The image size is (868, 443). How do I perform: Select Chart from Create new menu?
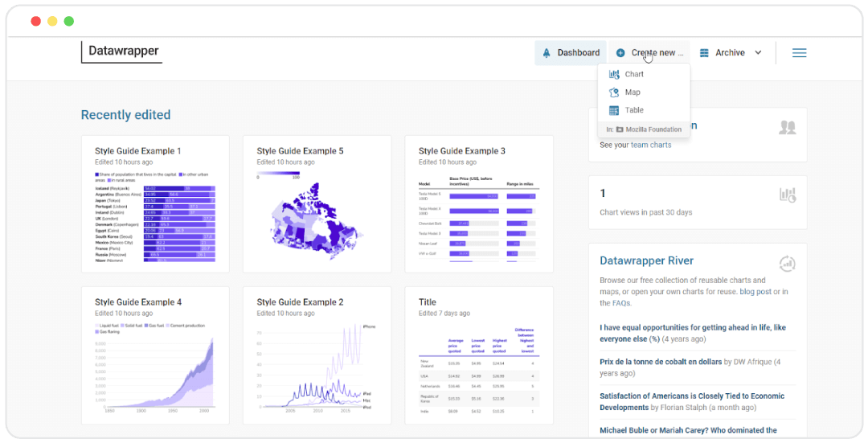pyautogui.click(x=645, y=74)
